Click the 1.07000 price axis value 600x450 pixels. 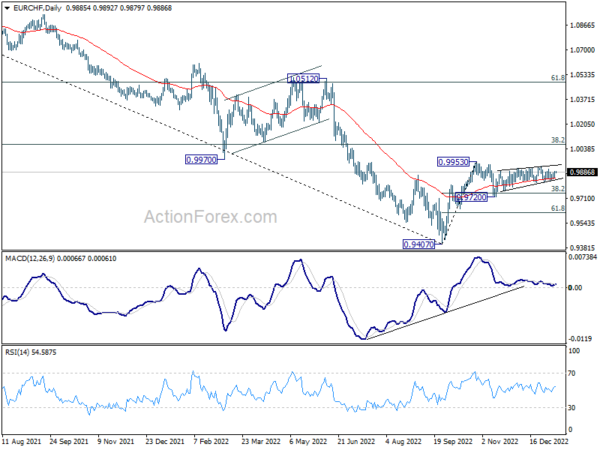[582, 50]
